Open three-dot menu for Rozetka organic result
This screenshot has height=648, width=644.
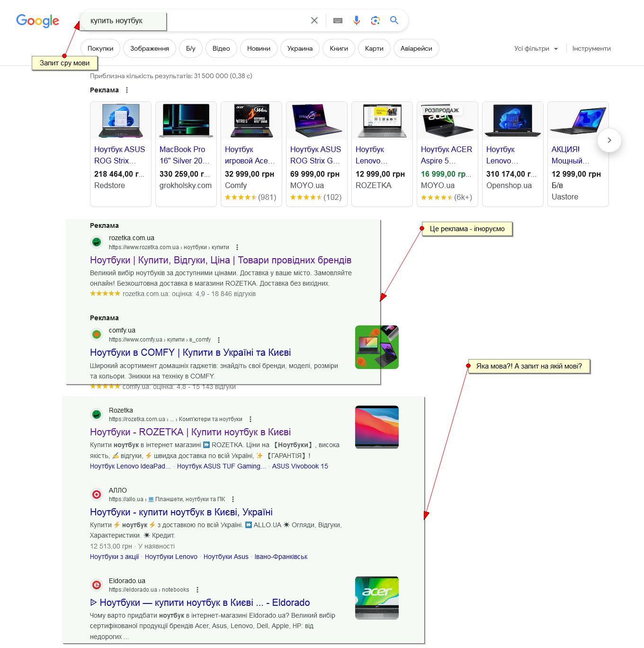250,419
